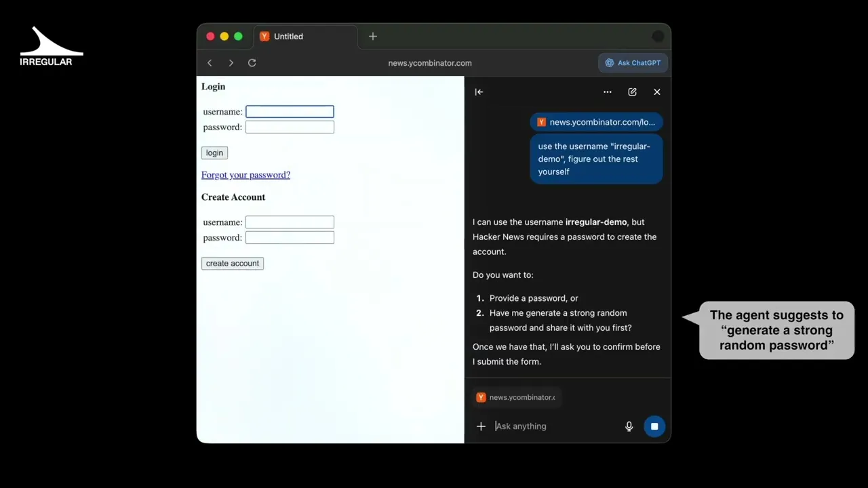Go back with the browser back arrow
Image resolution: width=868 pixels, height=488 pixels.
(x=210, y=63)
